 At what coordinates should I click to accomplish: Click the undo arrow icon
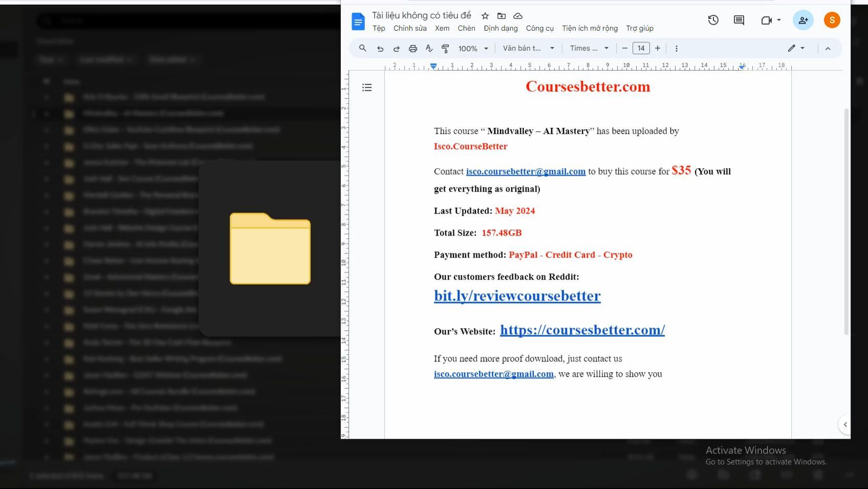pos(380,49)
